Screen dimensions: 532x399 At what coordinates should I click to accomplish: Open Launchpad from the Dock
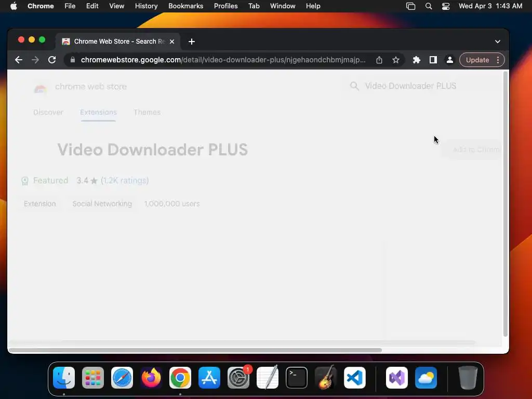(x=93, y=378)
